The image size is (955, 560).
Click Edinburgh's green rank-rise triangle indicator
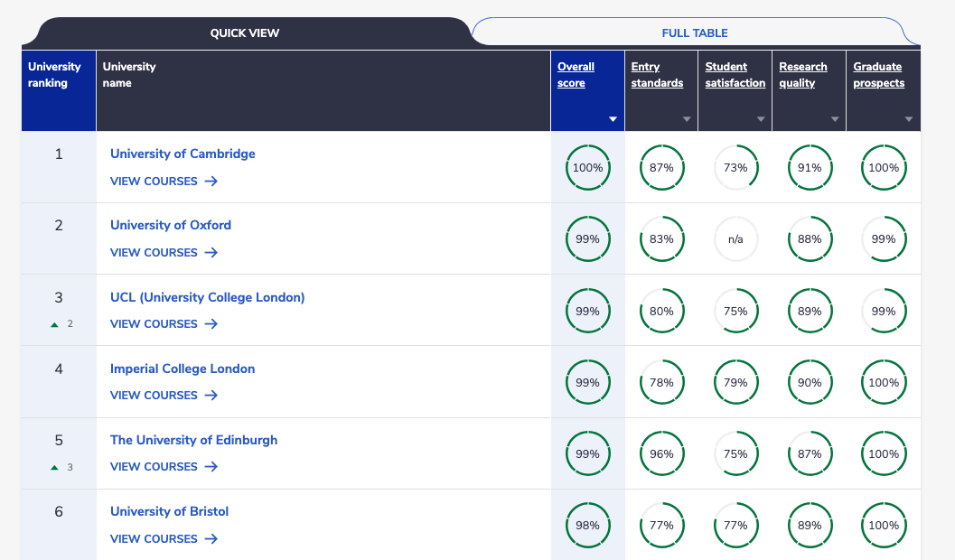[54, 467]
